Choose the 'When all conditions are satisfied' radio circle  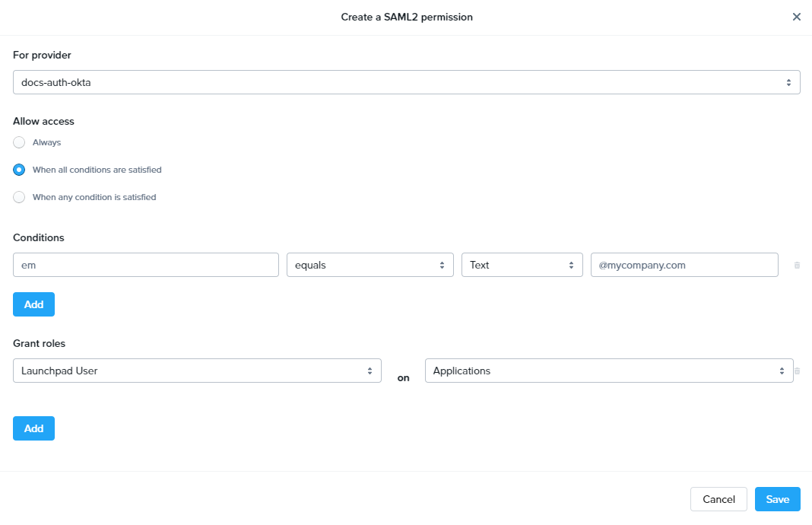[x=20, y=170]
